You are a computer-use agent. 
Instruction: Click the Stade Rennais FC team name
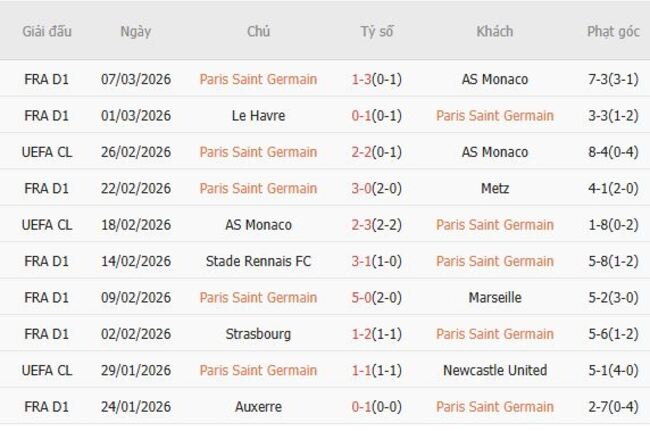point(258,261)
